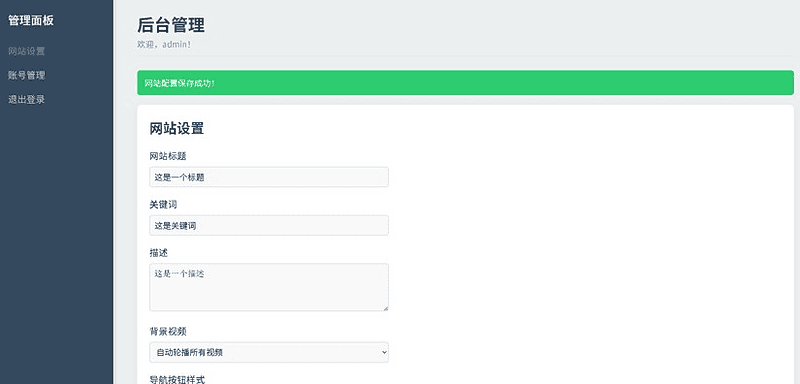
Task: Click the green 网站配置保存成功 banner
Action: pos(465,83)
